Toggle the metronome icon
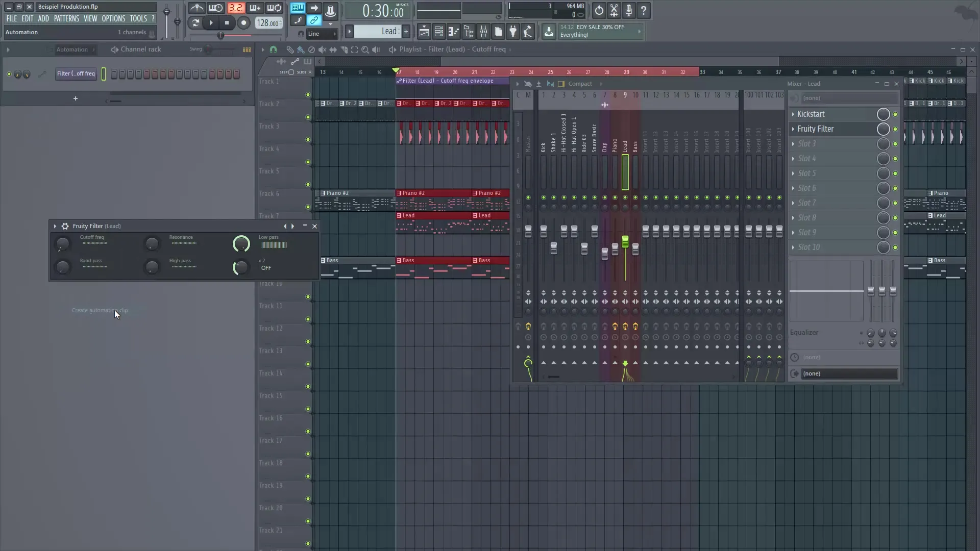 click(197, 8)
